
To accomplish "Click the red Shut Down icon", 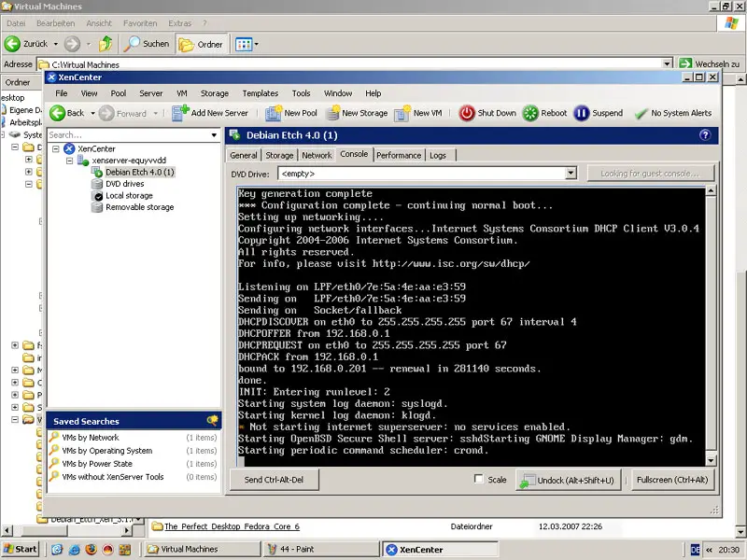I will point(467,113).
